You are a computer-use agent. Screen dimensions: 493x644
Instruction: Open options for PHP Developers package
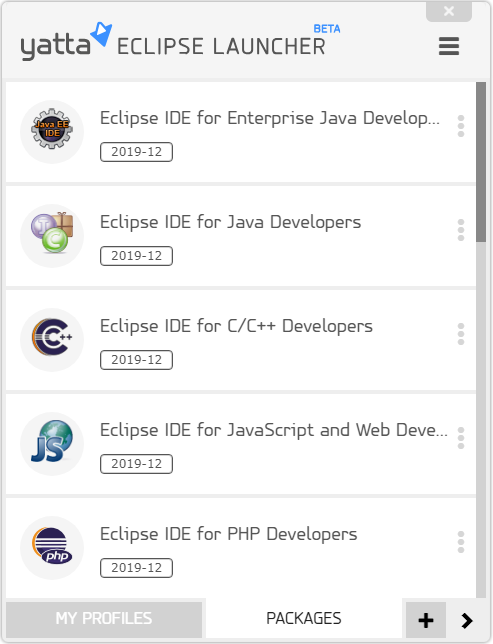(x=461, y=542)
